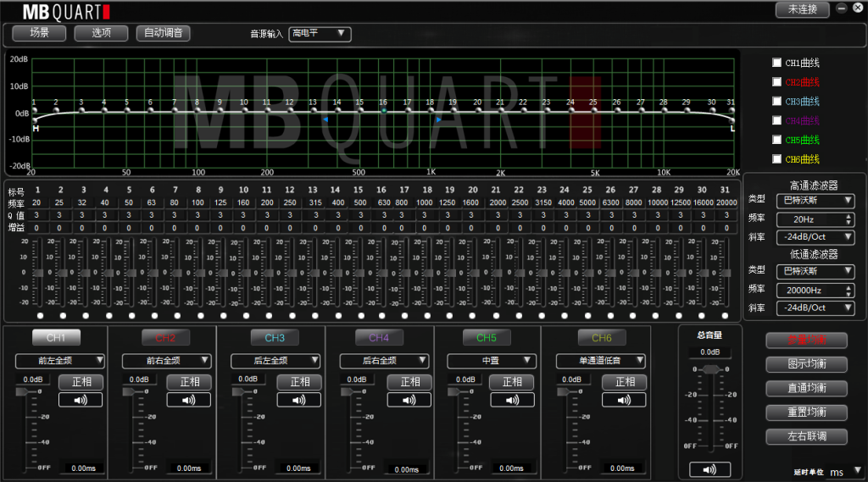Open CH1 前左全频 dropdown
This screenshot has width=868, height=482.
click(x=60, y=361)
